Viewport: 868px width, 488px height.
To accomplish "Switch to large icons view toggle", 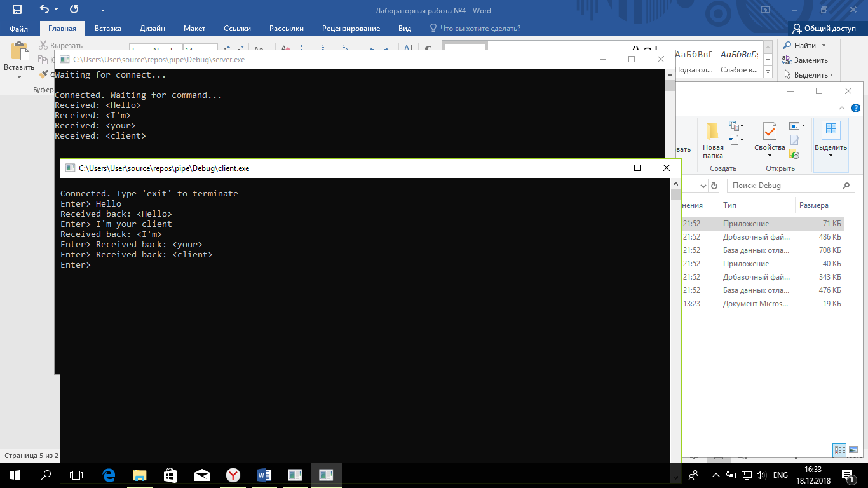I will 853,450.
